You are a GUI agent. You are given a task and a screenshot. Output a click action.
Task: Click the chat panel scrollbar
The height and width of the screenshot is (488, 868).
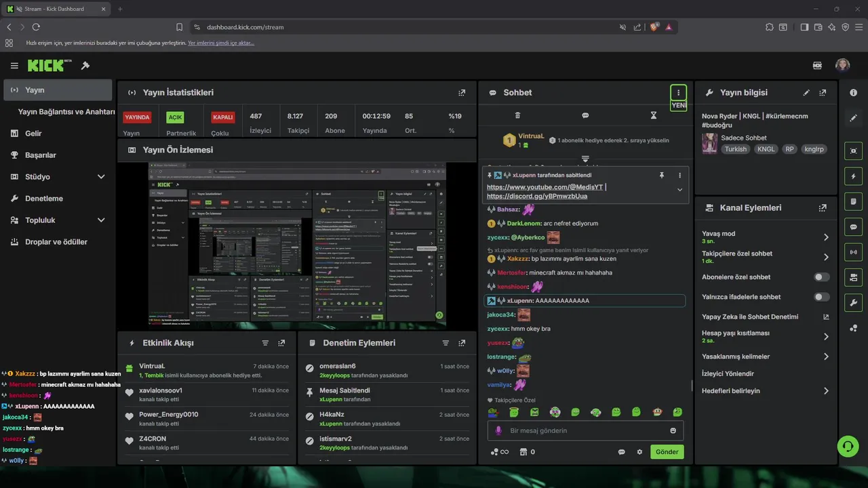coord(692,385)
